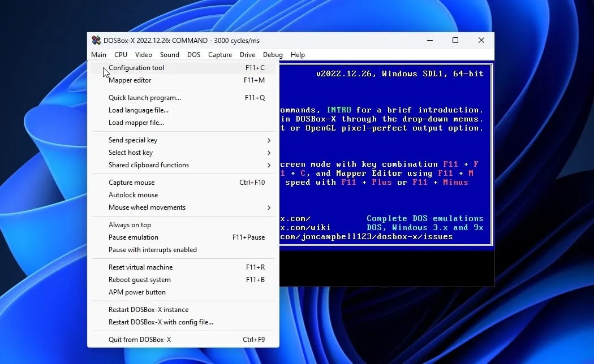Open the Mapper editor

pos(130,80)
